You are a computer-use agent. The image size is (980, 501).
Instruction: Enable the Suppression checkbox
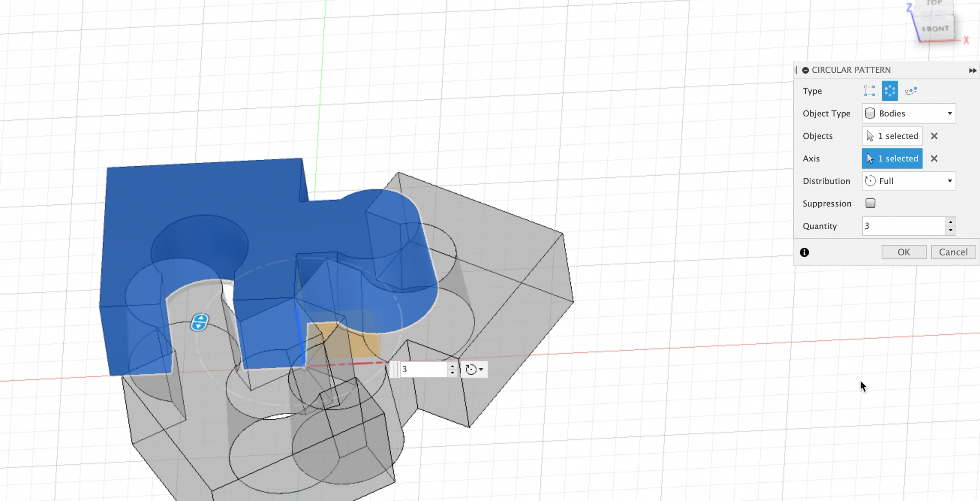tap(870, 203)
